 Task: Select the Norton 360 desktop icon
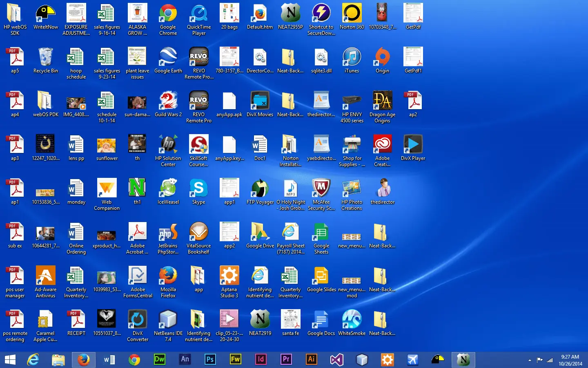point(352,14)
